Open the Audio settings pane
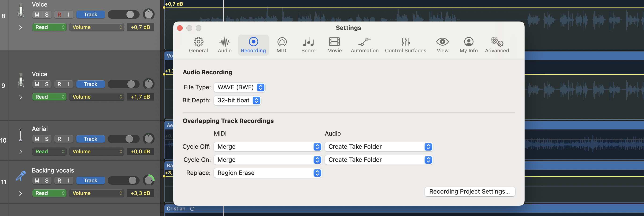 [x=225, y=45]
